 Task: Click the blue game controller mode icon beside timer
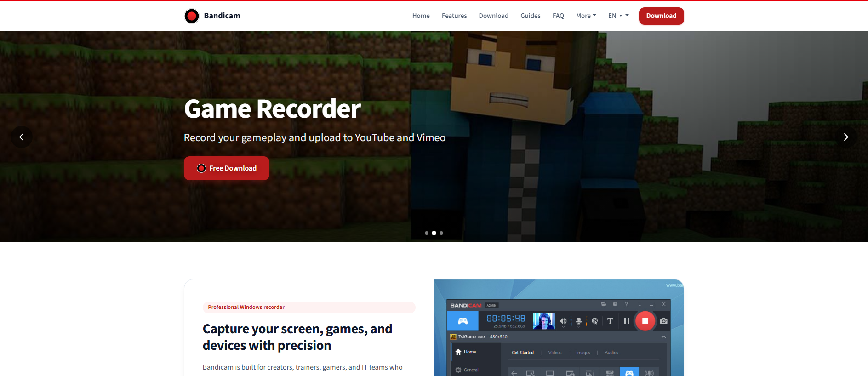click(x=463, y=321)
